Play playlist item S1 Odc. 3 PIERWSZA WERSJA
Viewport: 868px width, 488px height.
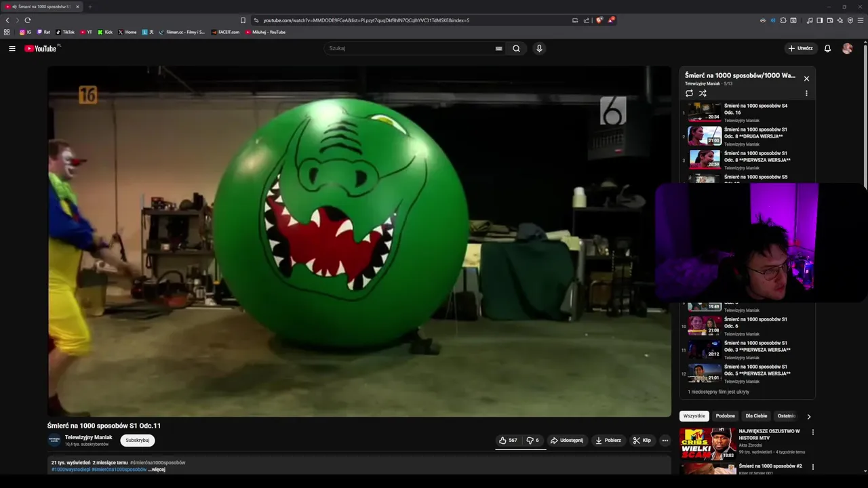(x=747, y=349)
